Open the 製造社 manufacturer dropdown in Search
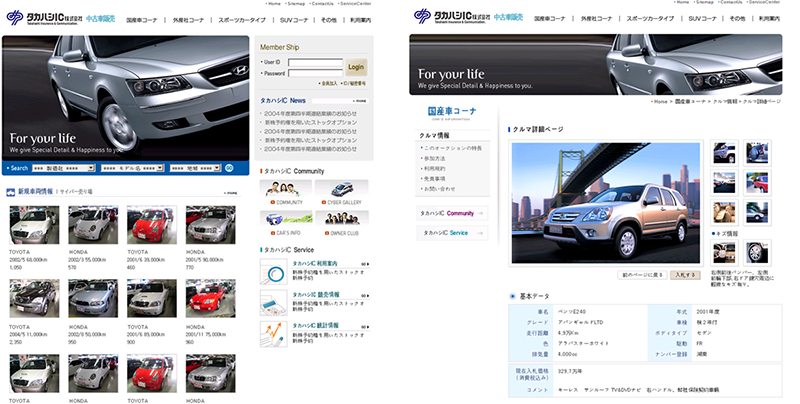This screenshot has width=800, height=404. point(64,168)
